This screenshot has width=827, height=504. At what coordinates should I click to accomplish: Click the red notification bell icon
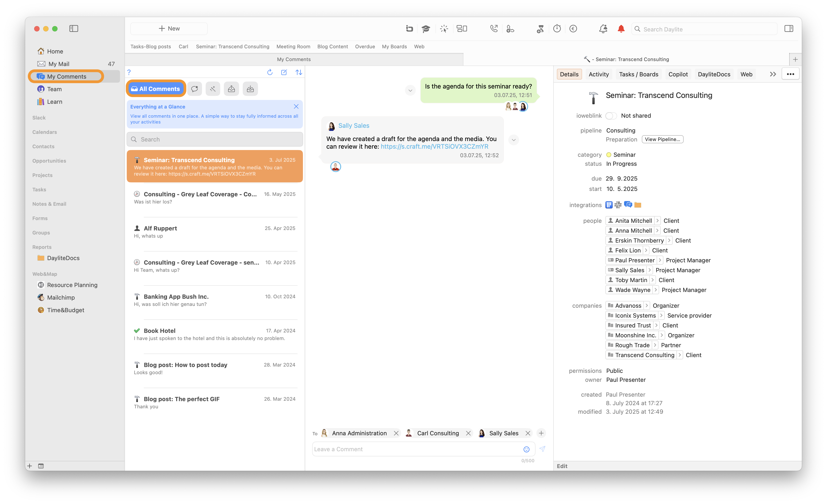click(x=621, y=29)
